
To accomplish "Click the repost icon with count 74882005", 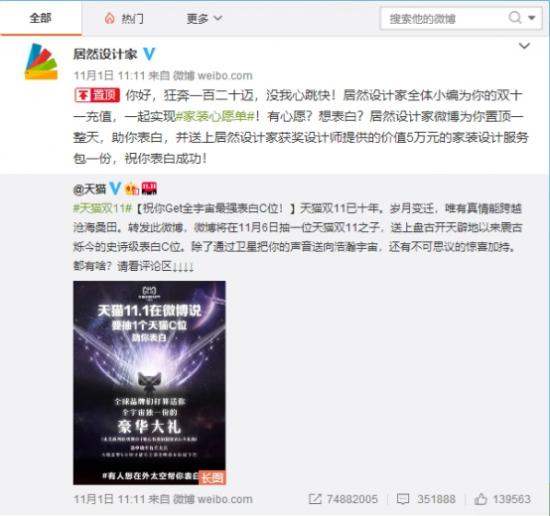I will [x=315, y=499].
